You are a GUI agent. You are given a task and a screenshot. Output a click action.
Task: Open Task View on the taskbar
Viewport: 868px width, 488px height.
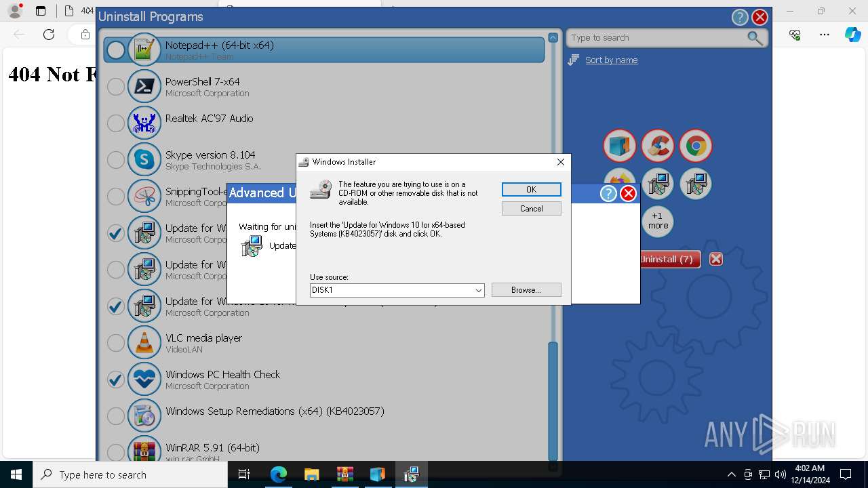245,474
